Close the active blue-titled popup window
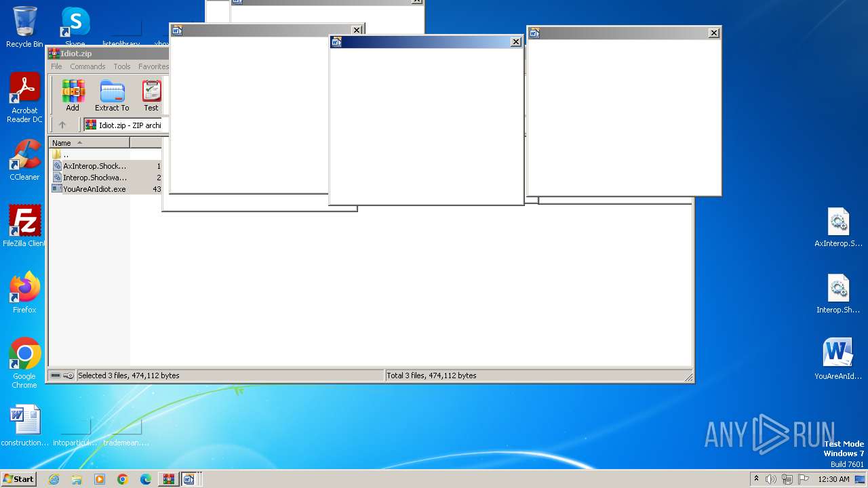Viewport: 868px width, 488px height. [x=515, y=42]
